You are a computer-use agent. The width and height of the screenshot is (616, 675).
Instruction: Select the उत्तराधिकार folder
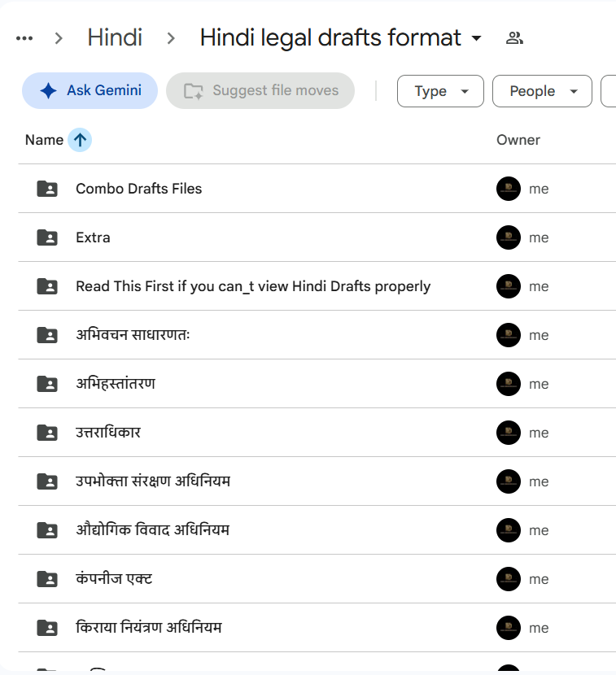(108, 432)
